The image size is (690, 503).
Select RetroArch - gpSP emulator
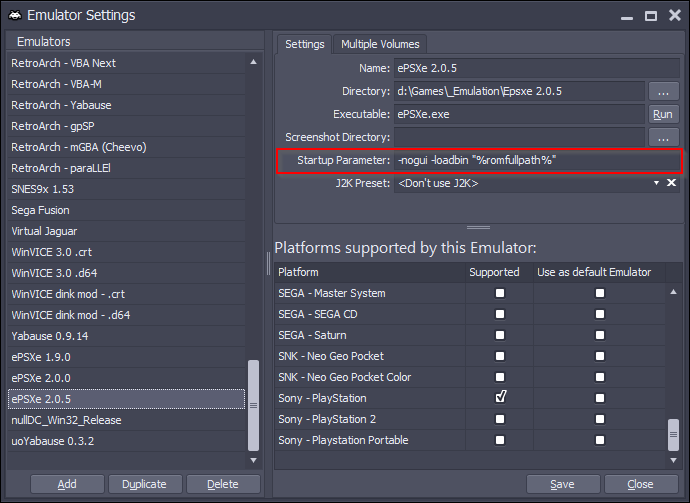(126, 126)
